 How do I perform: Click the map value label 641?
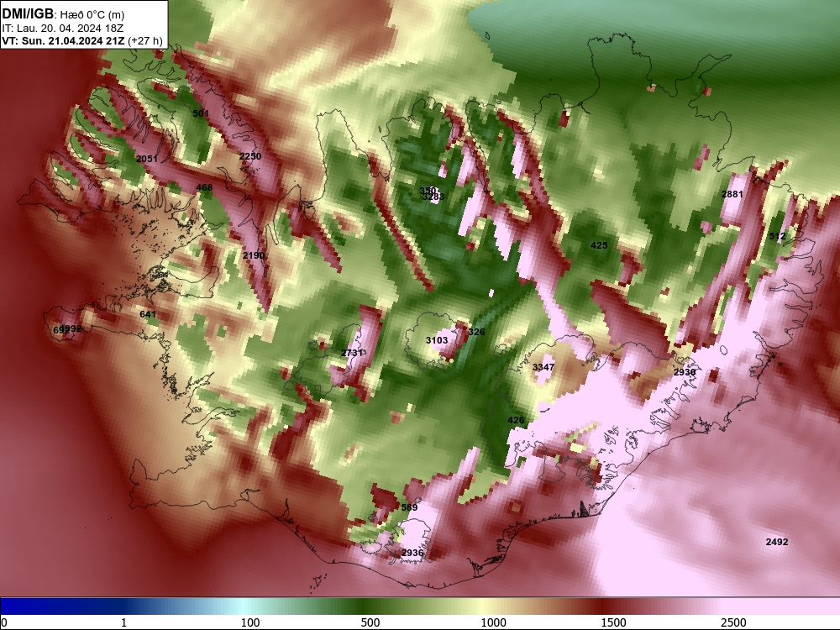147,314
